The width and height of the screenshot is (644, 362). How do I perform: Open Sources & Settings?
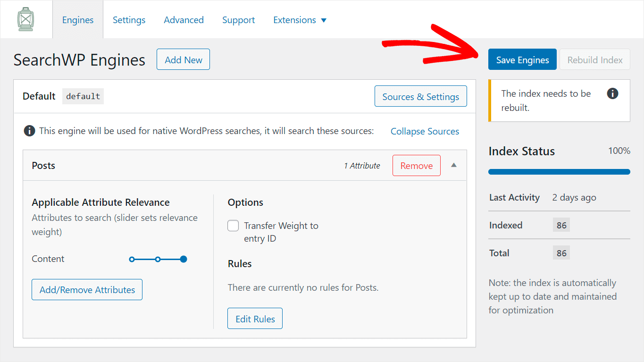(420, 96)
